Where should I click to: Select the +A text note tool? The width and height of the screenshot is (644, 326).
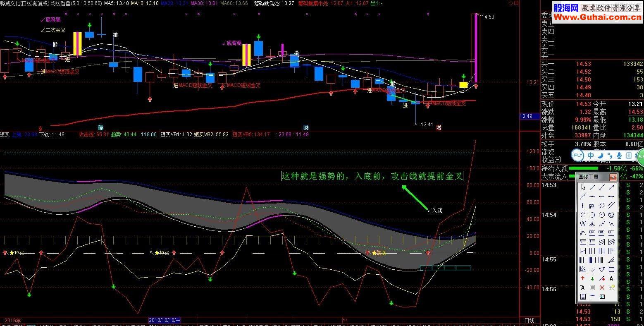click(583, 287)
